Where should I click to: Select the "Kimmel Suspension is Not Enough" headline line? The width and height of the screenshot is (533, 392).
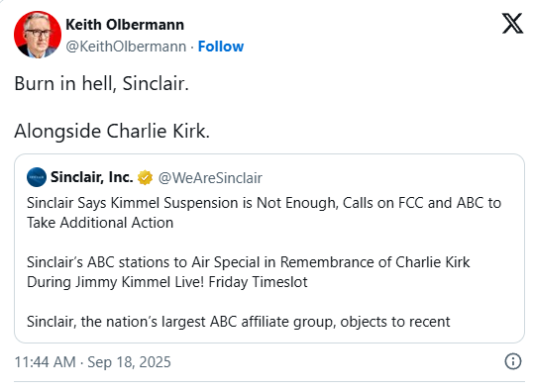point(264,203)
